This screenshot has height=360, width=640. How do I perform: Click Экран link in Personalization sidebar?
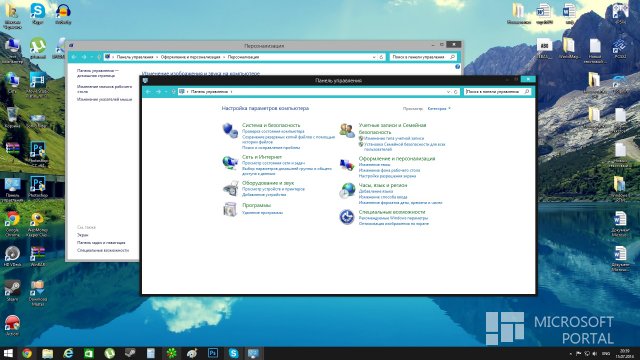pos(82,235)
